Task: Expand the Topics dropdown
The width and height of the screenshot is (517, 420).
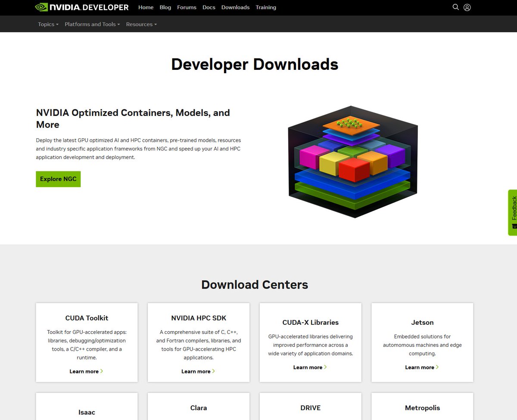Action: click(48, 24)
